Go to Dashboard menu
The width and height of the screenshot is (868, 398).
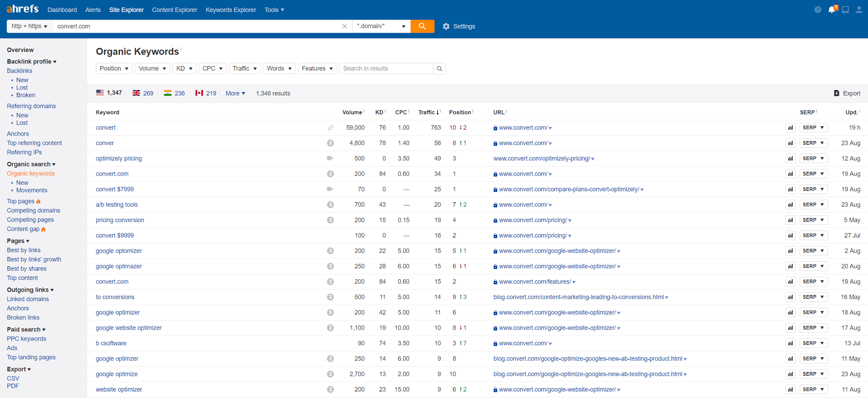[62, 10]
